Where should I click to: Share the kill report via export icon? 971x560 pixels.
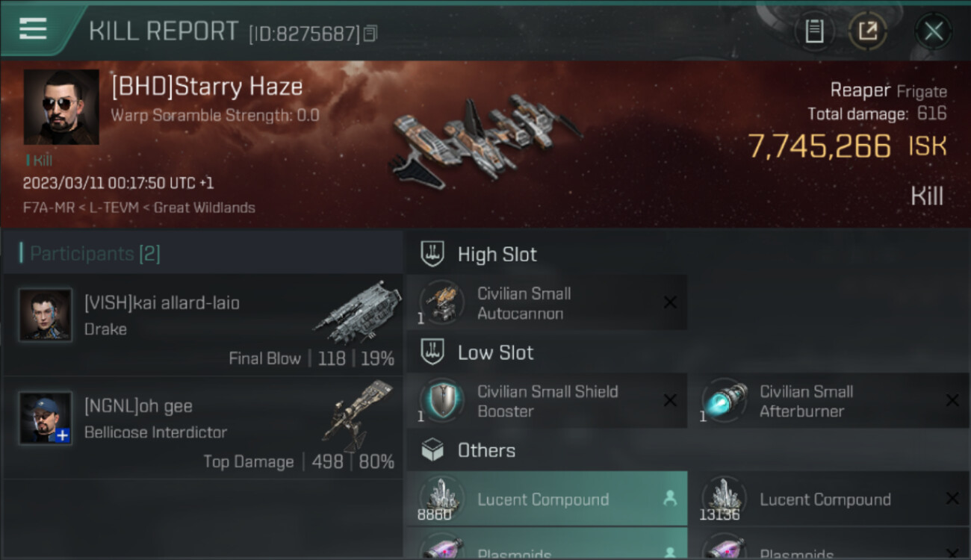pyautogui.click(x=867, y=31)
